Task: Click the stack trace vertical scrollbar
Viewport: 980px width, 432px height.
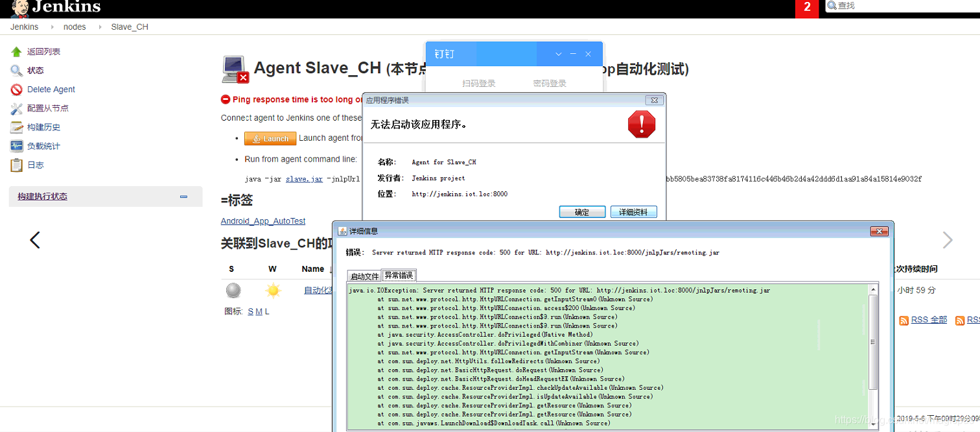Action: tap(873, 342)
